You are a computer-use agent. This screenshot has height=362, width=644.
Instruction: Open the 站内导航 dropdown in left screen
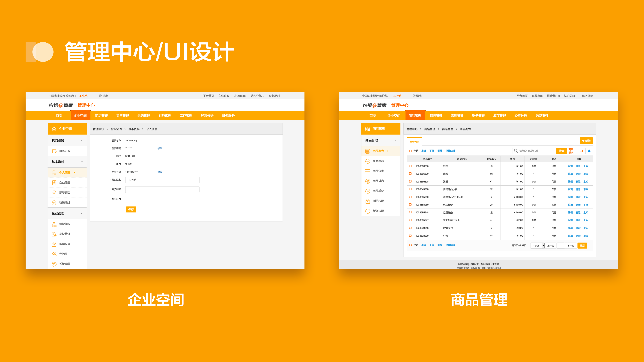pyautogui.click(x=257, y=96)
